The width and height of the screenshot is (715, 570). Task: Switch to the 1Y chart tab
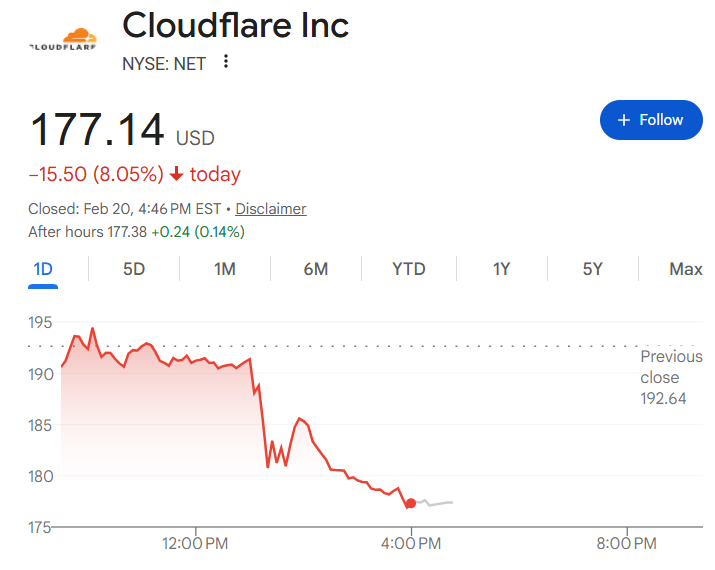point(502,269)
